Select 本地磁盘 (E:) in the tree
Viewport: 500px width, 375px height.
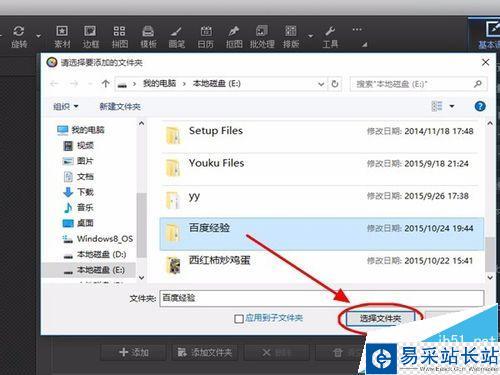[x=89, y=270]
